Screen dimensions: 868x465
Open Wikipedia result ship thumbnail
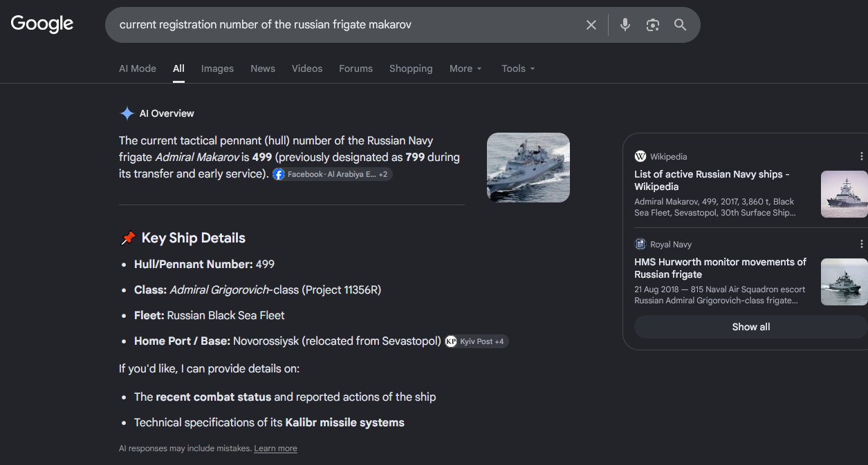[x=844, y=194]
